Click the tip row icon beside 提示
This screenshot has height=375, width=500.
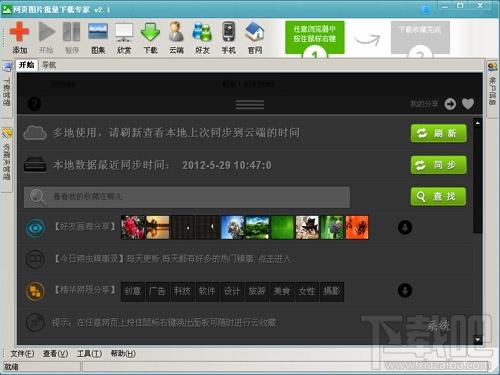35,322
